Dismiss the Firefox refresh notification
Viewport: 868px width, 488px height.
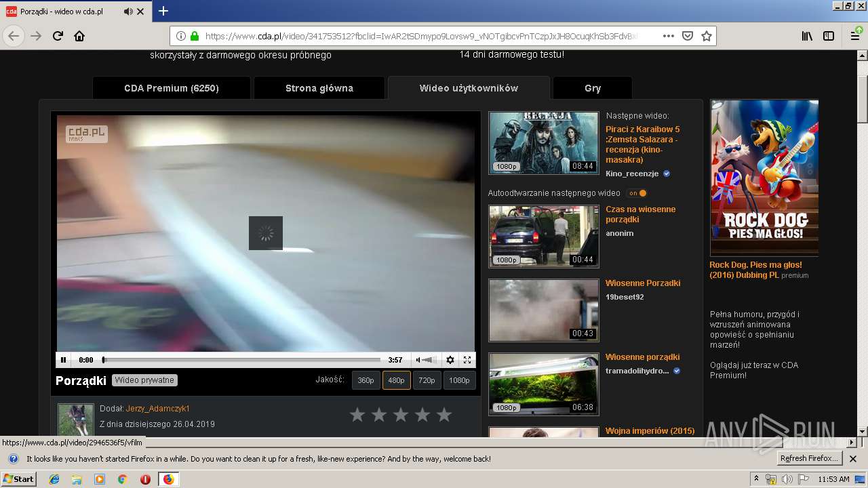pos(853,459)
